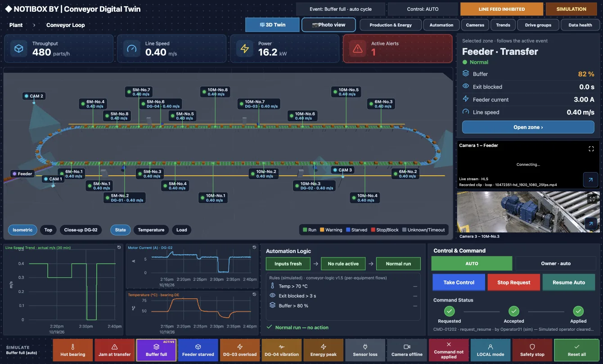Open Camera 1 feed with arrow icon
This screenshot has width=603, height=364.
click(590, 180)
